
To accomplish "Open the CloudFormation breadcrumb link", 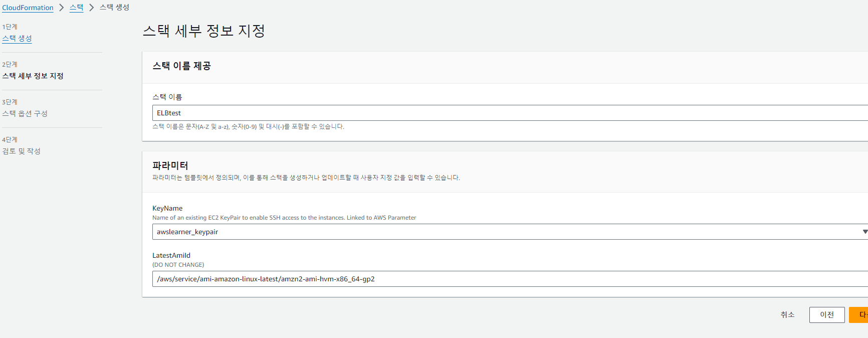I will (x=28, y=8).
